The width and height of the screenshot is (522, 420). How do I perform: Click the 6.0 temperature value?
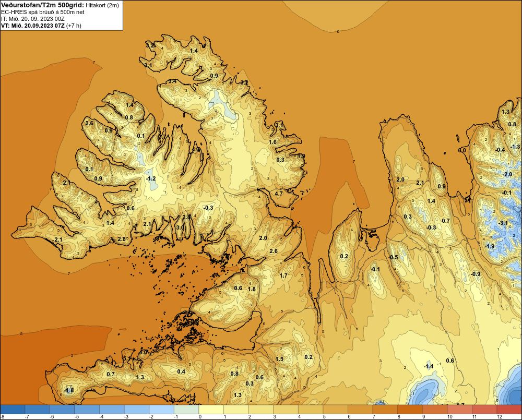point(462,150)
